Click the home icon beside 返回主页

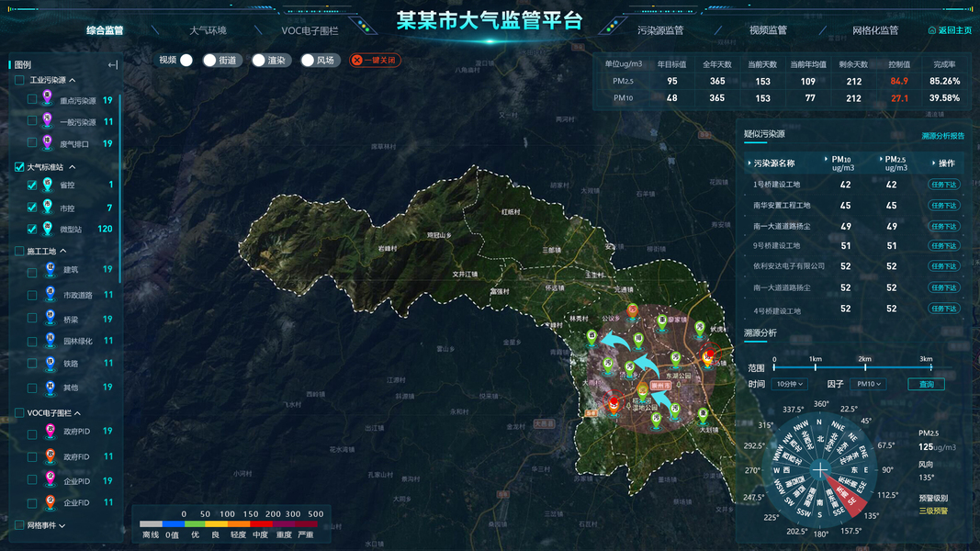932,30
